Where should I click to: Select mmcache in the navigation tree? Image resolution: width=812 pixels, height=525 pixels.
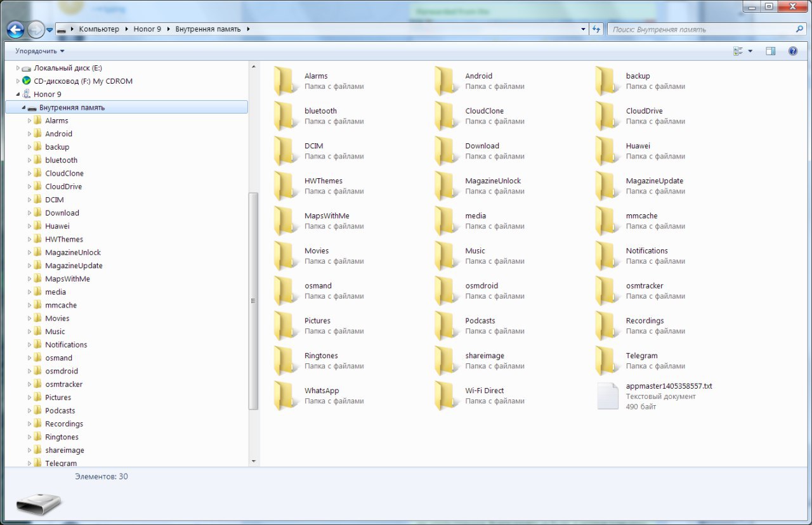pyautogui.click(x=61, y=305)
